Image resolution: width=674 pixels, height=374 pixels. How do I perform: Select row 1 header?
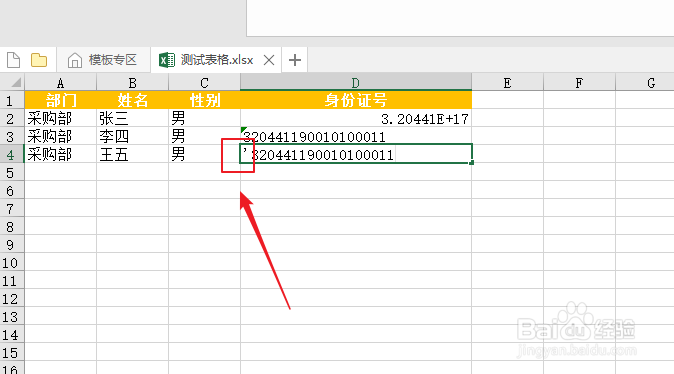click(x=12, y=100)
